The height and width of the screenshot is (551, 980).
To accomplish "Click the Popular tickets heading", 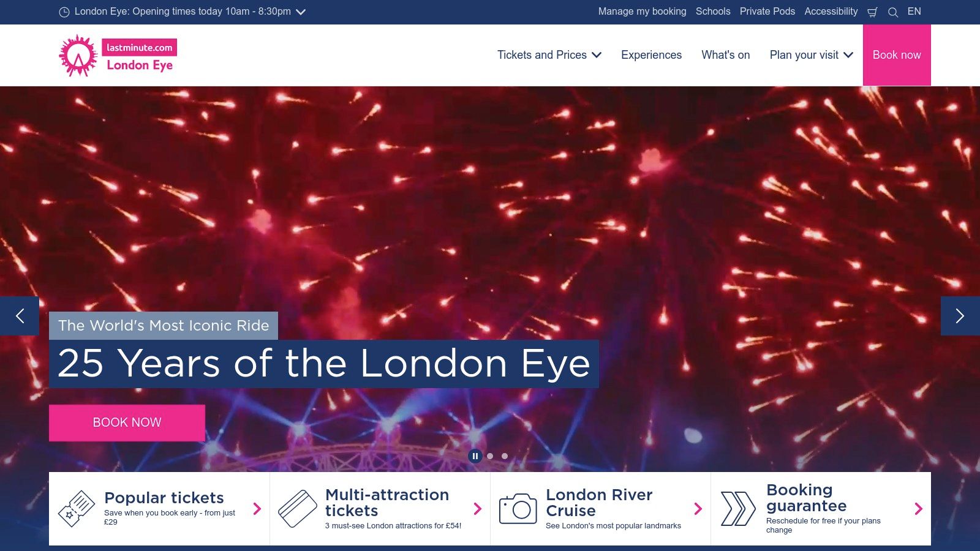I will [164, 498].
